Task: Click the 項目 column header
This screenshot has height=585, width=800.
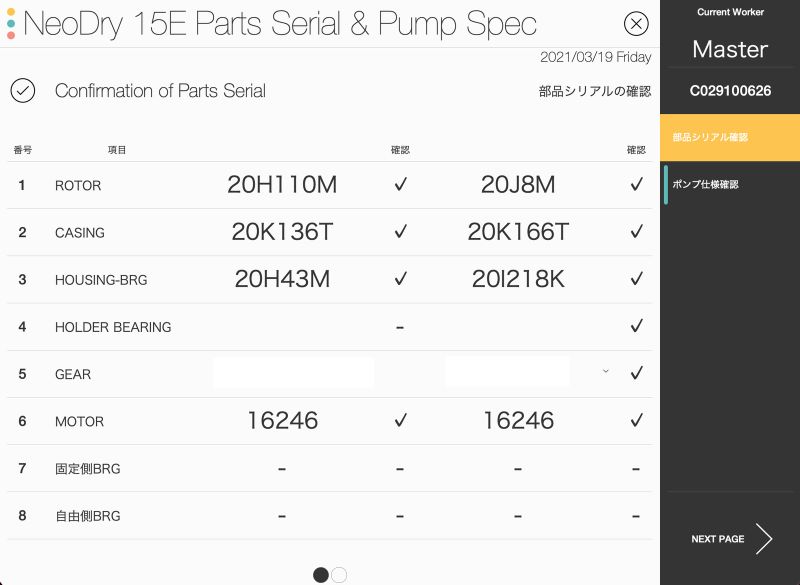Action: [117, 150]
